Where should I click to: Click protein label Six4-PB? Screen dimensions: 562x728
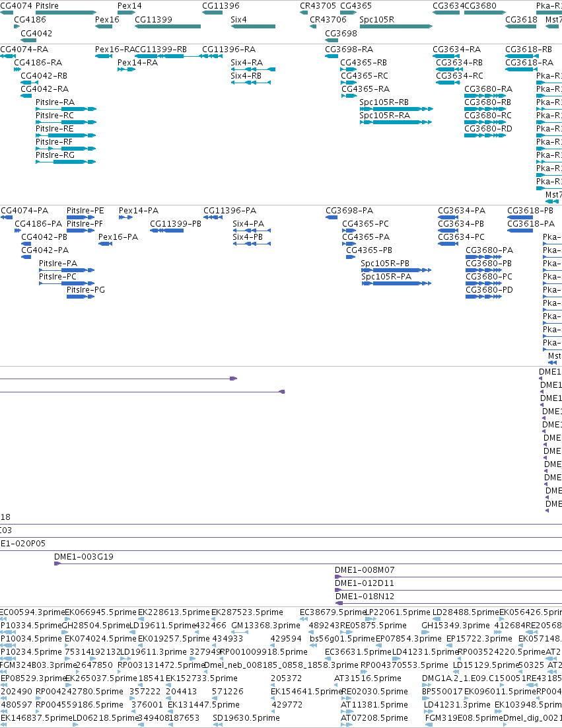(248, 237)
